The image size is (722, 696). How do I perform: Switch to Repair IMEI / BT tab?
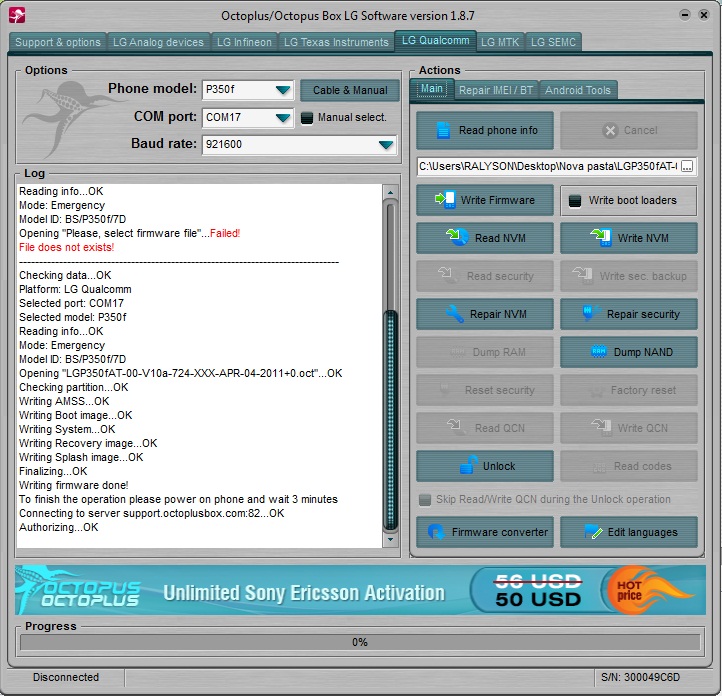(x=496, y=90)
